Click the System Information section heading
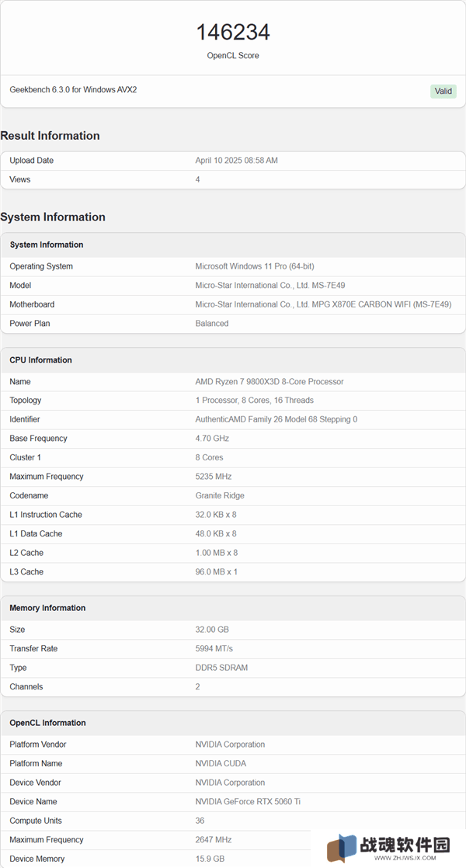 (53, 217)
